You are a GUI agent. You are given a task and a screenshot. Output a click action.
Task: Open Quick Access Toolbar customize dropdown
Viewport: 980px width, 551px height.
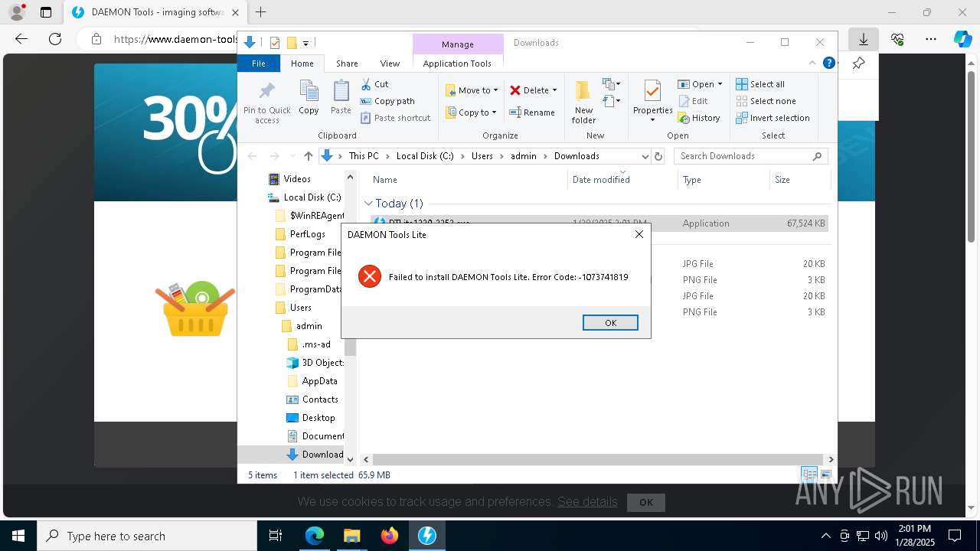pyautogui.click(x=305, y=43)
